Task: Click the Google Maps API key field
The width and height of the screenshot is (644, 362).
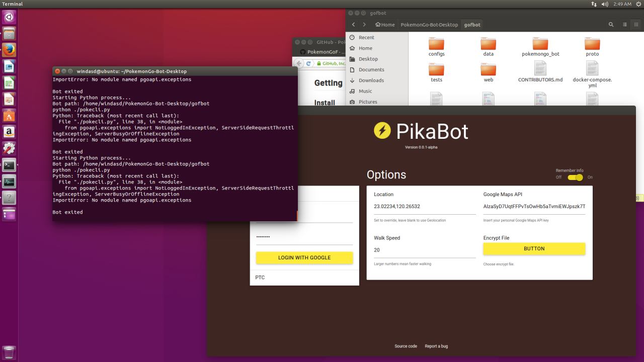Action: [534, 207]
